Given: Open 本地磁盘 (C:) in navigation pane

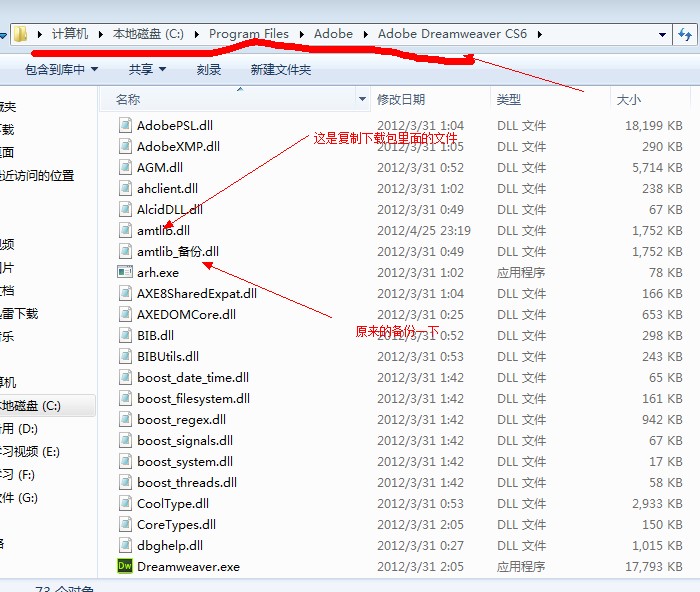Looking at the screenshot, I should point(47,406).
